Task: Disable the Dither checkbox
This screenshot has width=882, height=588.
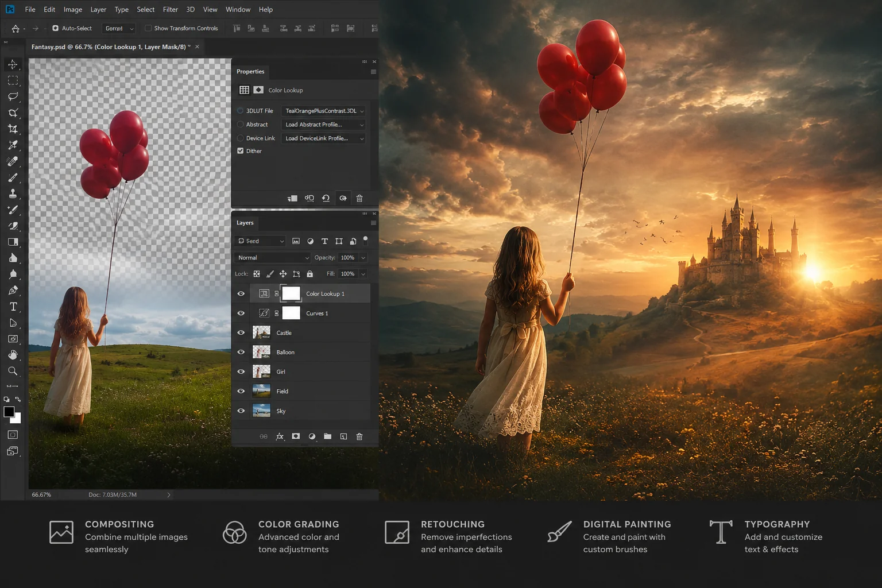Action: tap(241, 151)
